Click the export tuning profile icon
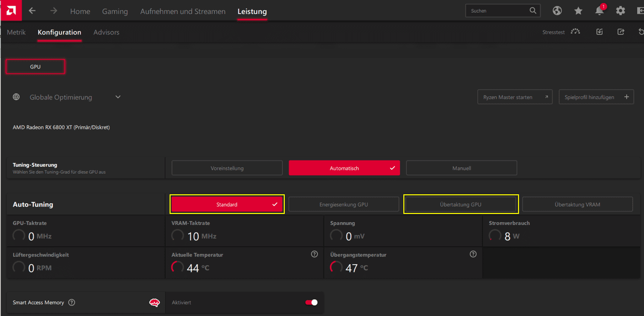644x316 pixels. (621, 32)
